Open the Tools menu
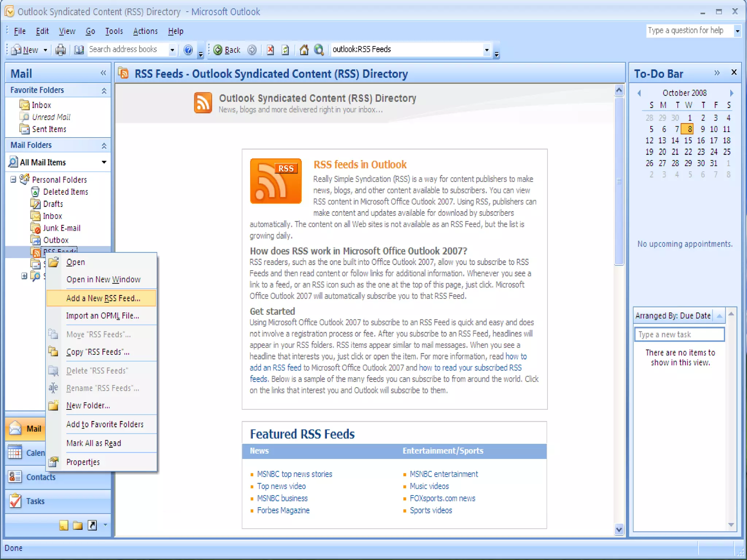747x560 pixels. [114, 31]
